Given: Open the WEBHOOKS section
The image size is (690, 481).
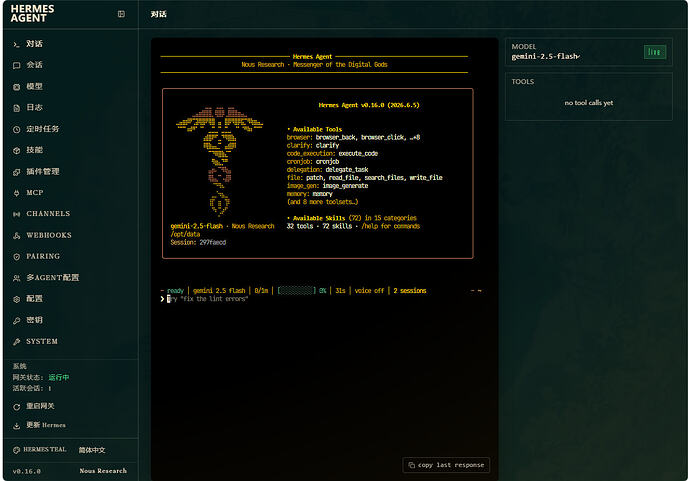Looking at the screenshot, I should pos(70,235).
